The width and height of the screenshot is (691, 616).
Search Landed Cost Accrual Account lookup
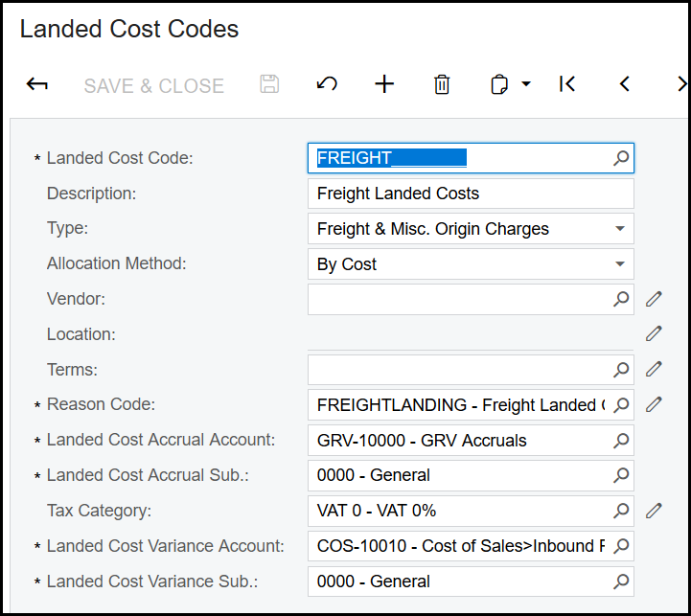[621, 441]
